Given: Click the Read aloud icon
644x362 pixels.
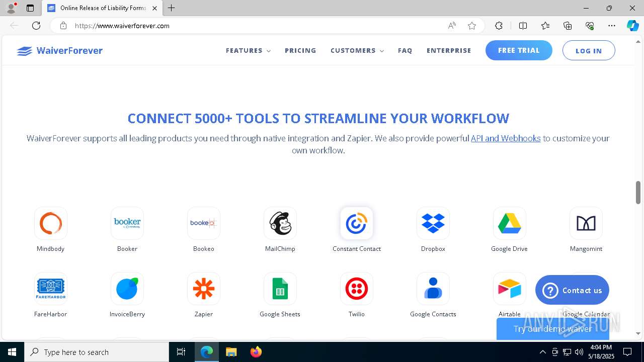Looking at the screenshot, I should [x=452, y=26].
